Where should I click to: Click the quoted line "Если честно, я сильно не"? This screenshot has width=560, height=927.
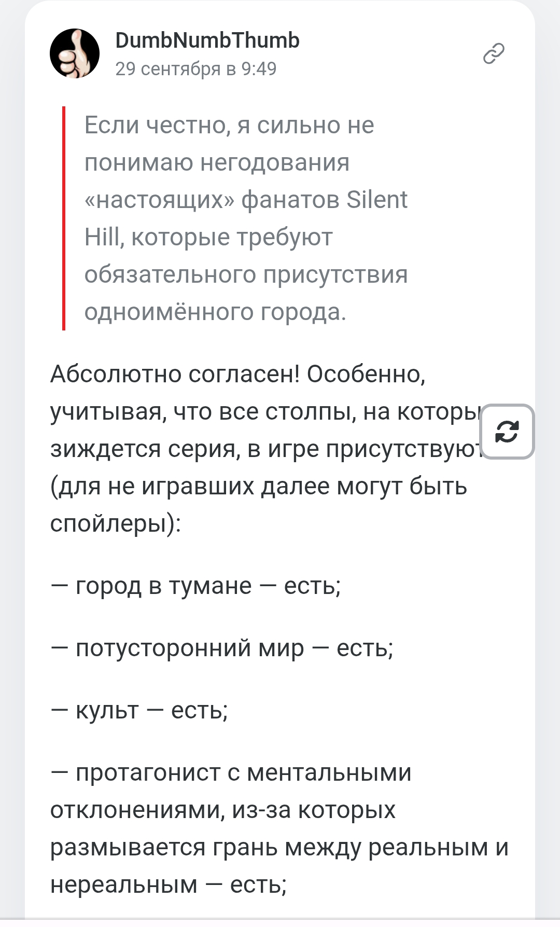click(x=229, y=125)
